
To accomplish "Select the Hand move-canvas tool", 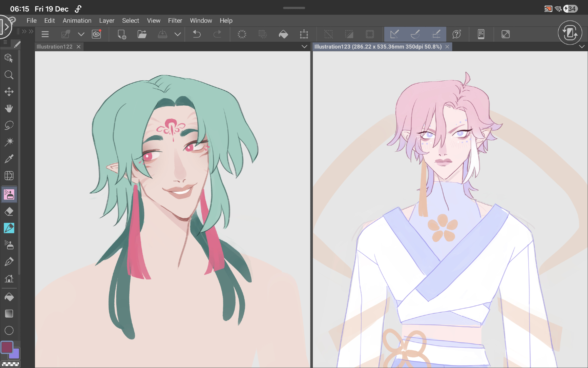I will [9, 108].
